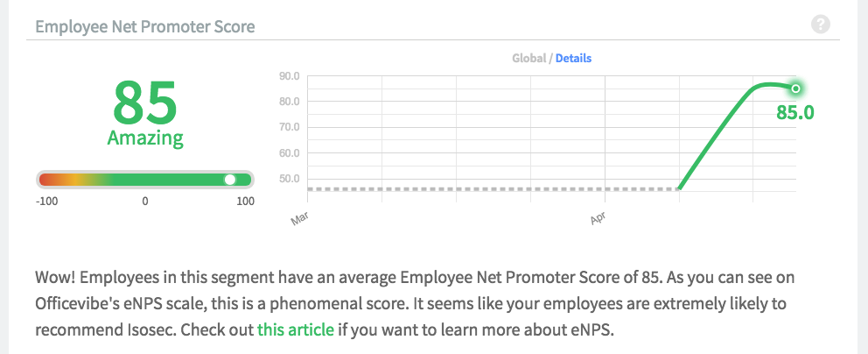
Task: Switch to the Details view
Action: tap(573, 58)
